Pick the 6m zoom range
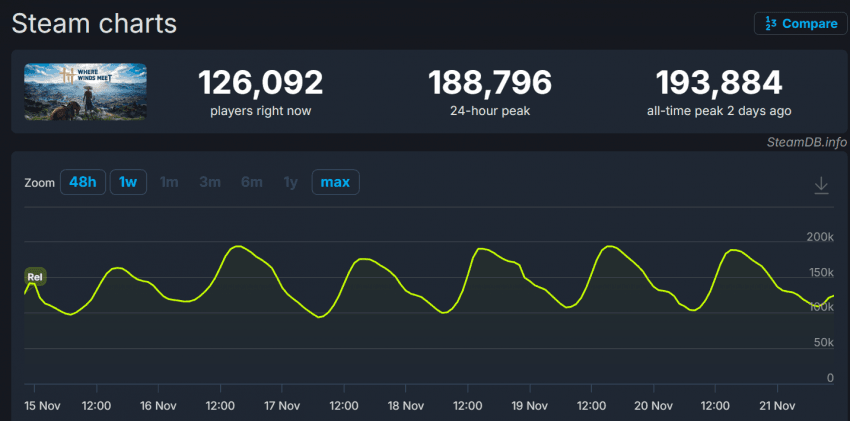 251,182
